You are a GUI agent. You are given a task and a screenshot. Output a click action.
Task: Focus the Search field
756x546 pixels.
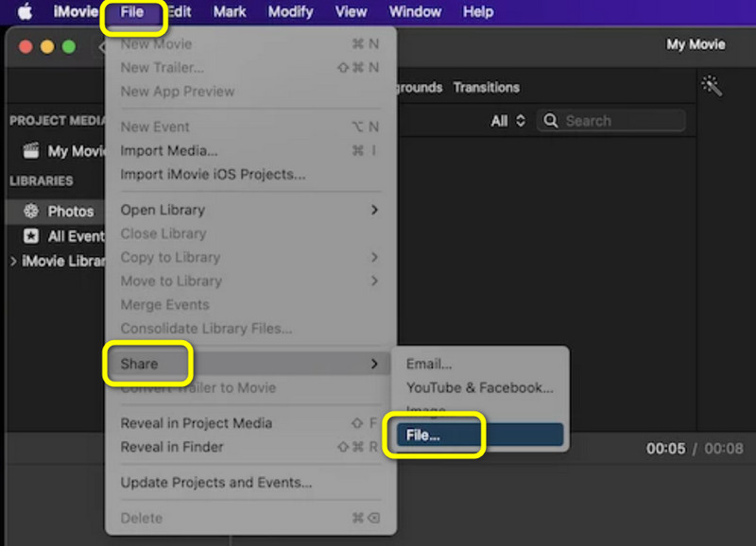611,121
